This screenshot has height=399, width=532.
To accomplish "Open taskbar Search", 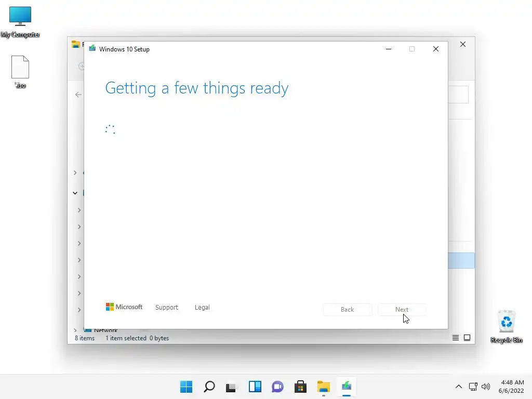I will [x=209, y=387].
